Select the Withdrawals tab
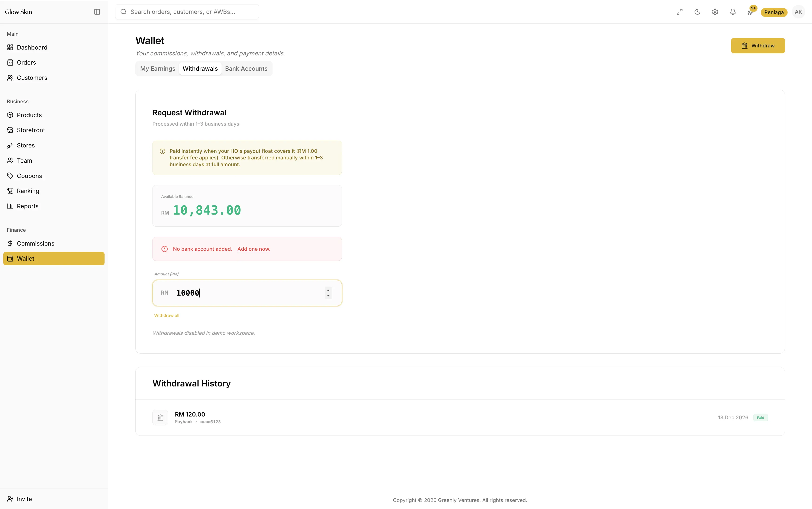This screenshot has height=509, width=812. pyautogui.click(x=200, y=69)
